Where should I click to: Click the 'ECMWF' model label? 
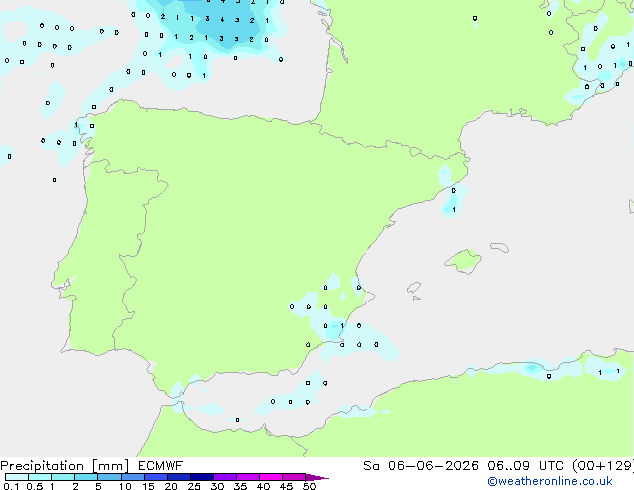(x=161, y=466)
